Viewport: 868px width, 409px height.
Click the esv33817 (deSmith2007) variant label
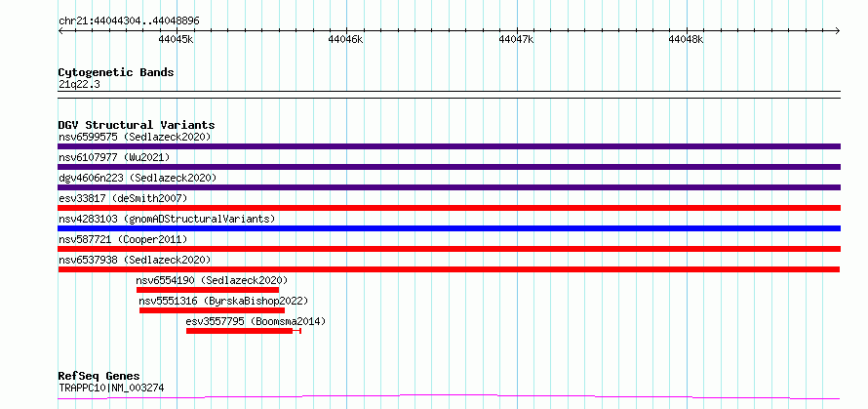(123, 198)
